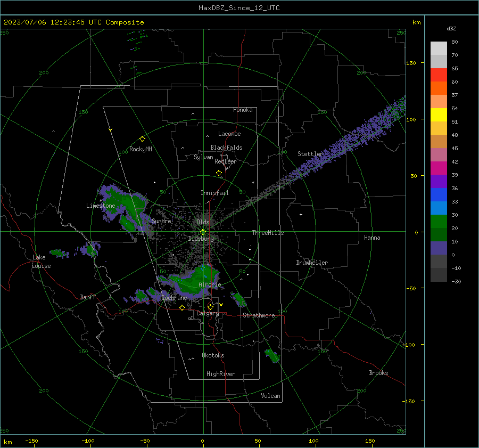This screenshot has width=479, height=448.
Task: Click the Brooks label
Action: pos(378,373)
